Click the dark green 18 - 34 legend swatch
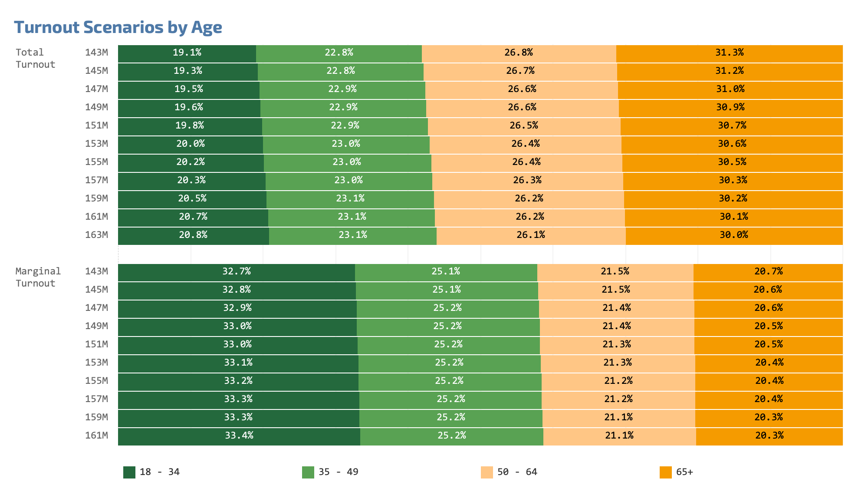 [x=129, y=472]
